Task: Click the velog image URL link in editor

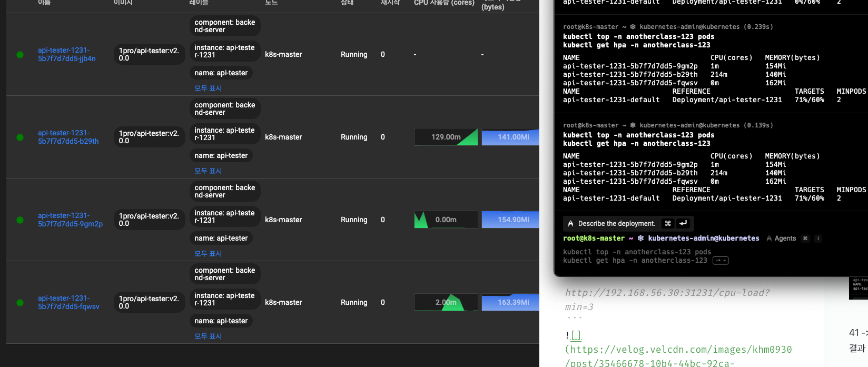Action: 678,356
